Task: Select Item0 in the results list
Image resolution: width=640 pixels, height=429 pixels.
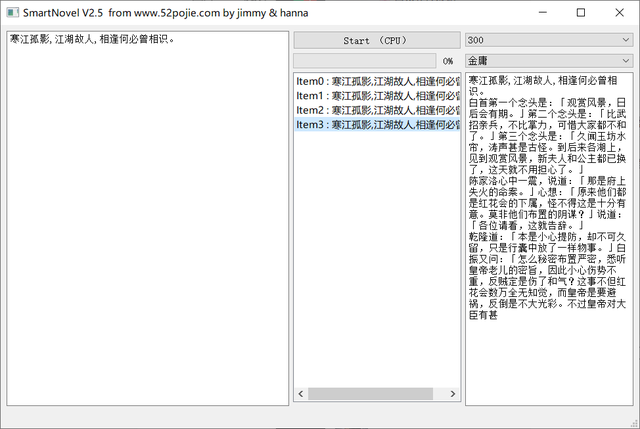Action: point(377,81)
